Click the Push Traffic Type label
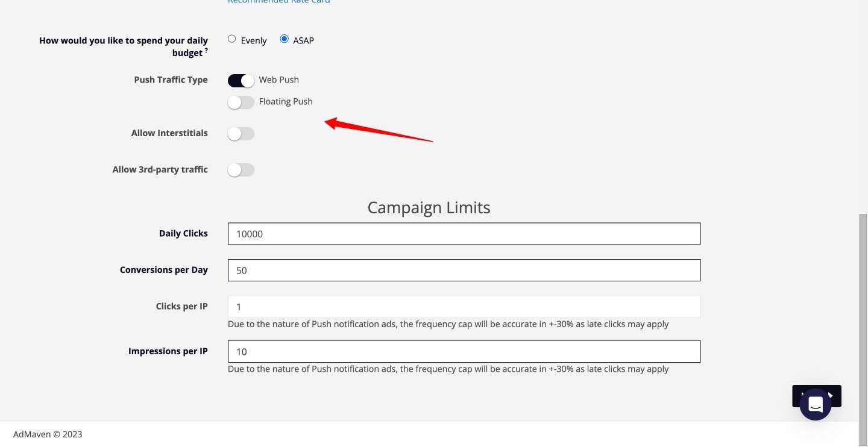The height and width of the screenshot is (447, 868). (x=171, y=80)
